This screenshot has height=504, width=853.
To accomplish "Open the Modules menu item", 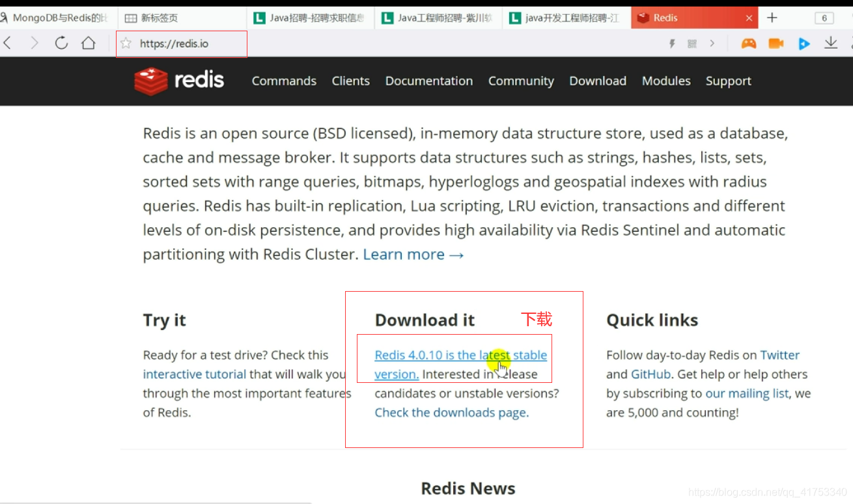I will pyautogui.click(x=666, y=81).
